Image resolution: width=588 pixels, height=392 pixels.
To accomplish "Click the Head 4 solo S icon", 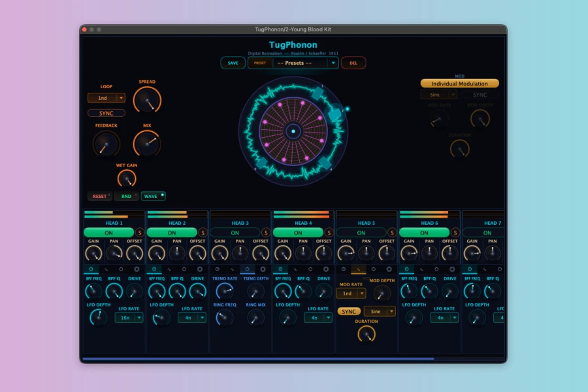I will pos(329,233).
